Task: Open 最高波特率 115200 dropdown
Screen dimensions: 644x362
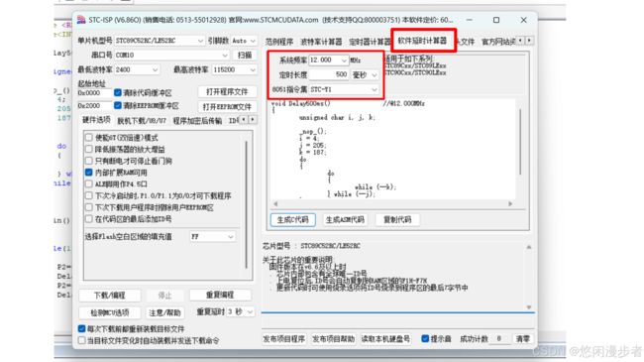Action: click(234, 69)
